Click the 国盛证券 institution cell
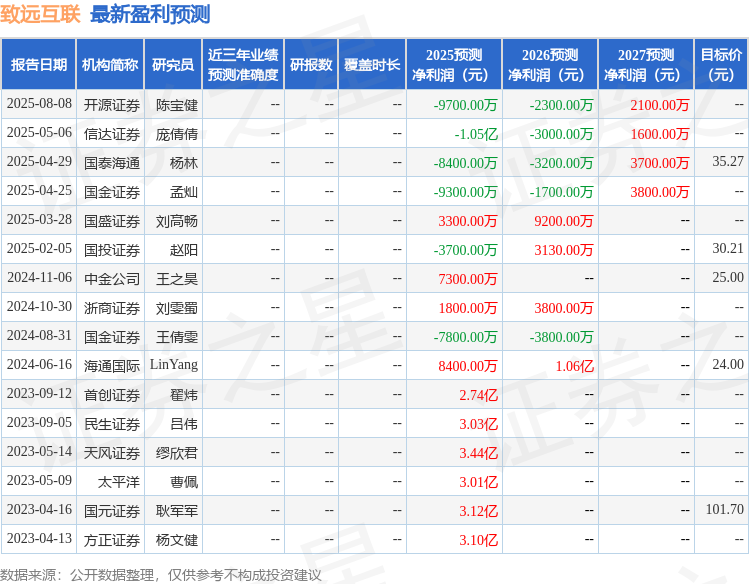 coord(112,221)
